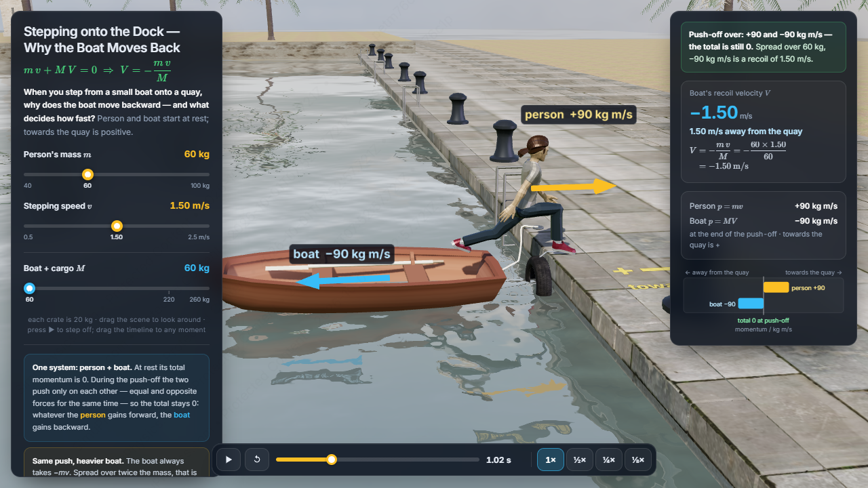Screen dimensions: 868x488
Task: Click the 'total 0 at push-off' caption
Action: (763, 321)
